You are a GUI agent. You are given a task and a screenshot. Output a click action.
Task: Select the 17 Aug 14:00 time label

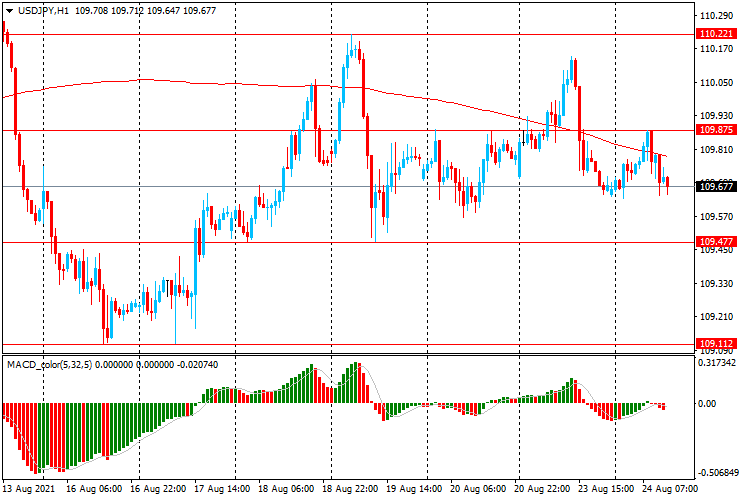coord(222,489)
